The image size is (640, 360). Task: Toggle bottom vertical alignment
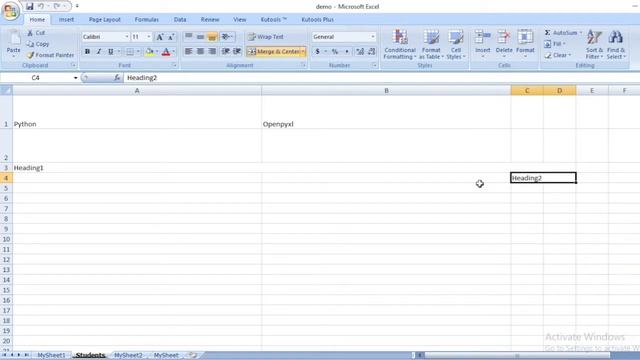click(x=212, y=37)
